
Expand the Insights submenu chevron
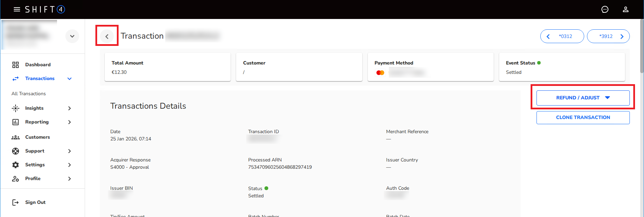[x=69, y=108]
